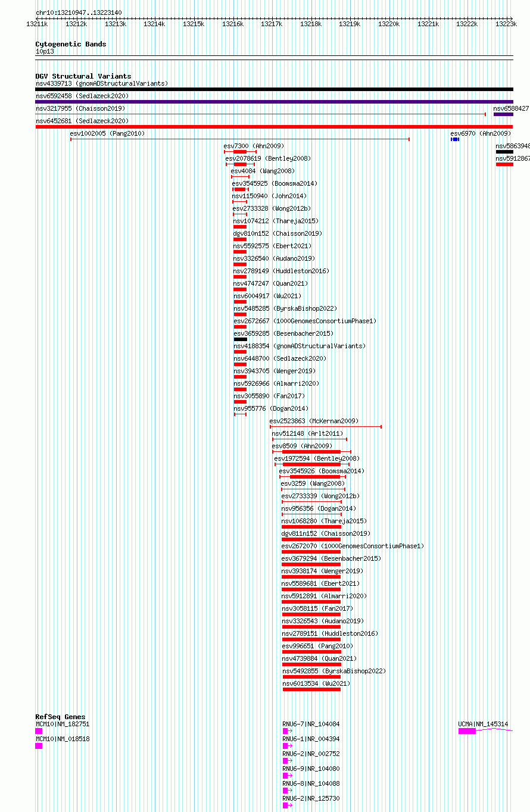The width and height of the screenshot is (530, 812).
Task: Open variant nsv3217955 (Chaisson2019) label
Action: 80,108
